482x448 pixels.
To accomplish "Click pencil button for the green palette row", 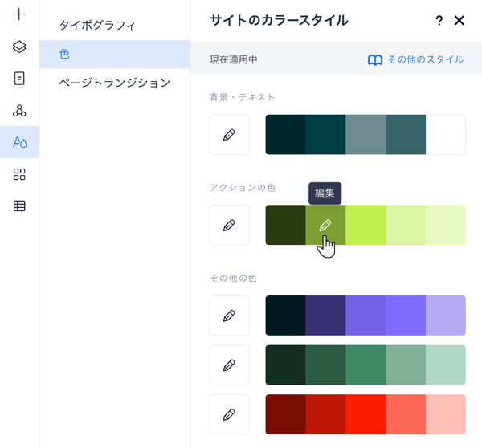I will pos(229,365).
